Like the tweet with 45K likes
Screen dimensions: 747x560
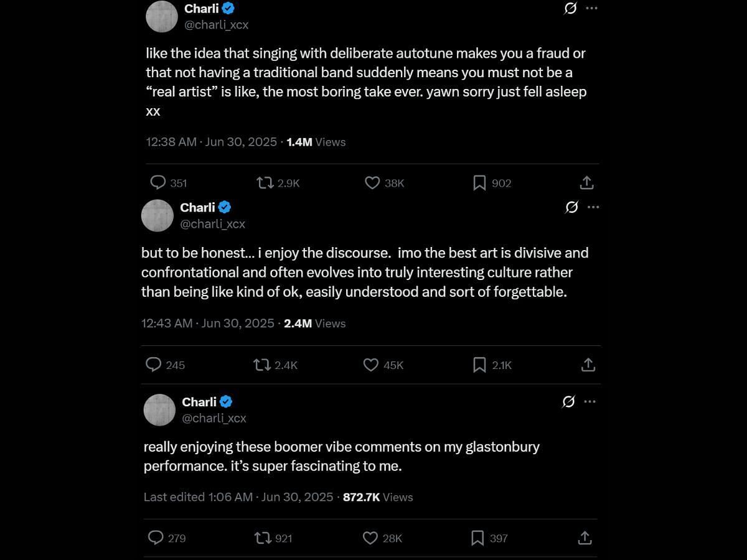(x=371, y=365)
